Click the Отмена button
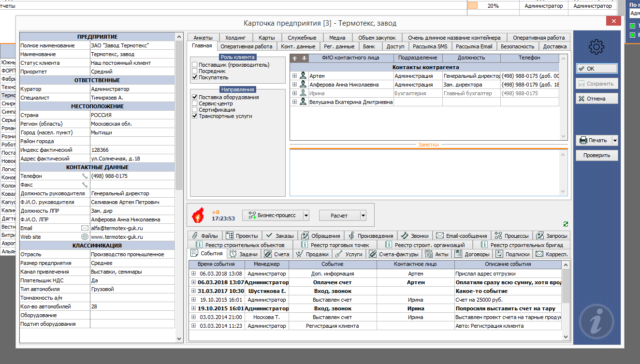 [597, 99]
